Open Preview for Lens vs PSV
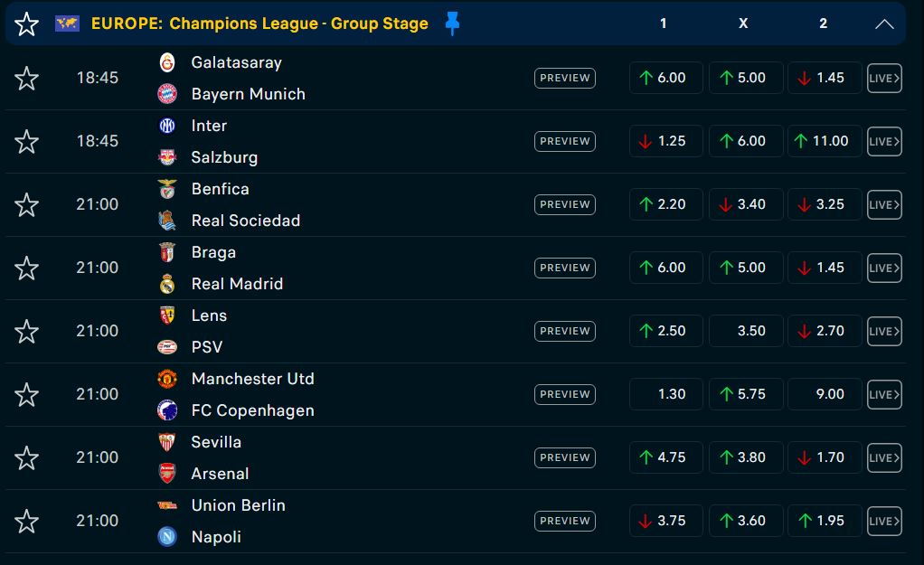924x565 pixels. point(564,331)
